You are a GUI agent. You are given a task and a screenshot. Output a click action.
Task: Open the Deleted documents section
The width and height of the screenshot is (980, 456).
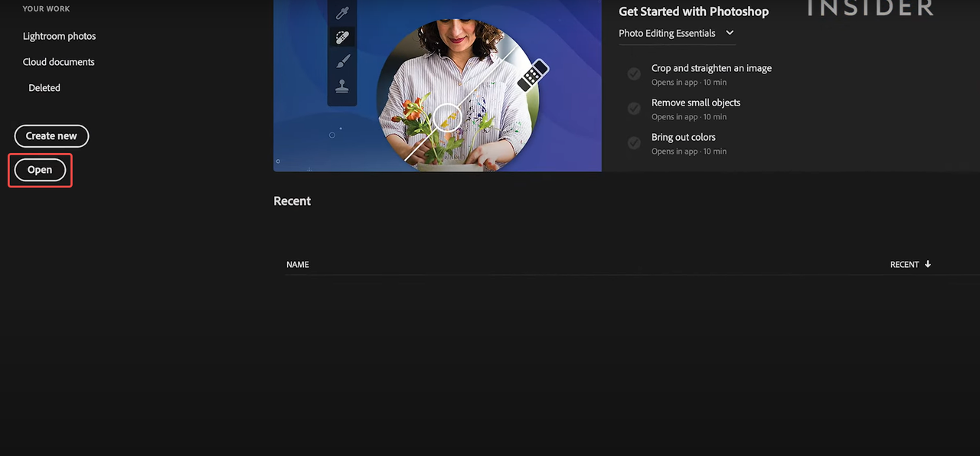pos(44,88)
